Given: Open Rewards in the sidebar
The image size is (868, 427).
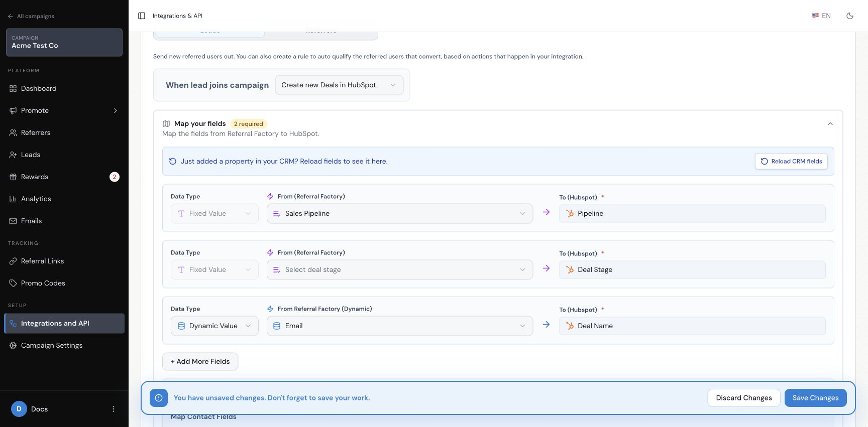Looking at the screenshot, I should [64, 177].
